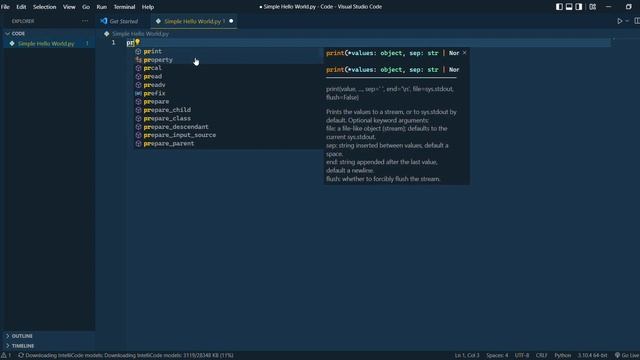640x360 pixels.
Task: Open the Run menu
Action: click(102, 7)
